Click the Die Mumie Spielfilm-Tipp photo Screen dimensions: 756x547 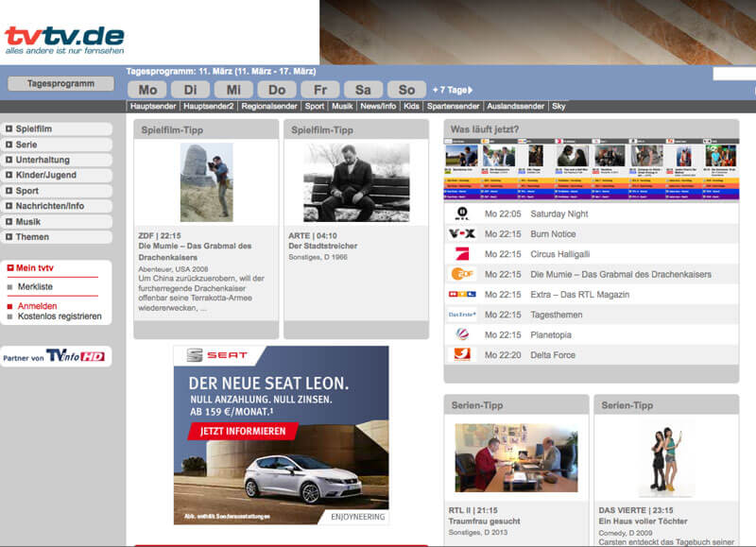tap(206, 182)
